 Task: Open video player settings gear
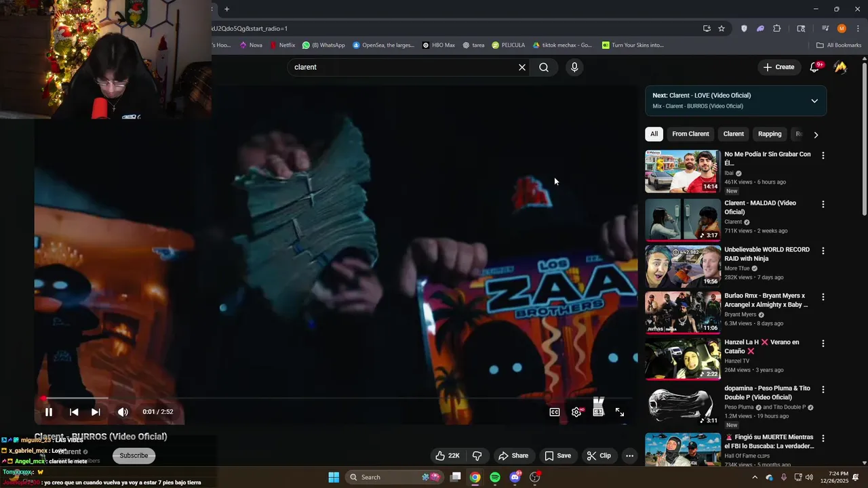(576, 412)
